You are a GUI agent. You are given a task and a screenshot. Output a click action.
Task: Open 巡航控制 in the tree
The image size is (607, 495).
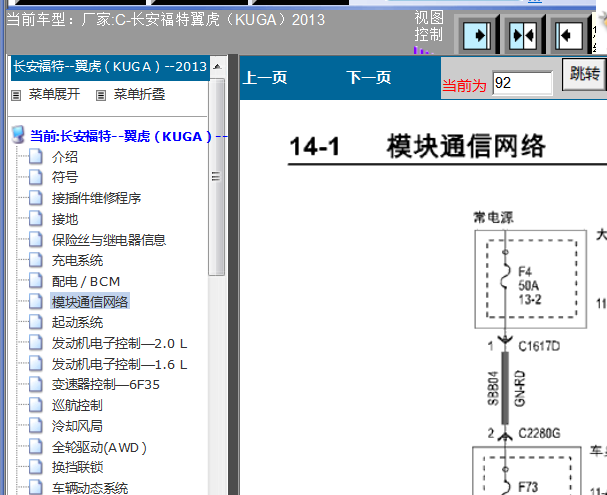pyautogui.click(x=77, y=406)
